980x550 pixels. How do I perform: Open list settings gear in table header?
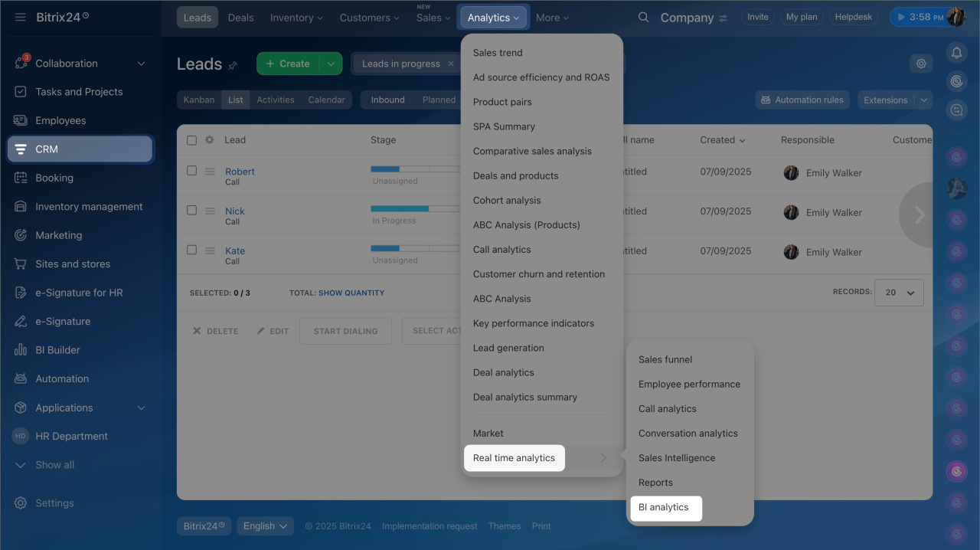point(209,140)
